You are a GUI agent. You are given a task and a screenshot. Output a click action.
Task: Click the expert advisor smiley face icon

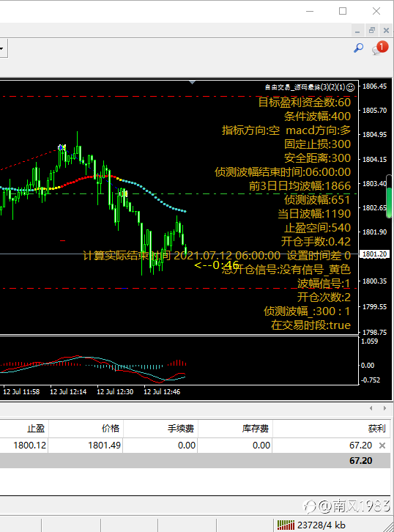coord(351,87)
